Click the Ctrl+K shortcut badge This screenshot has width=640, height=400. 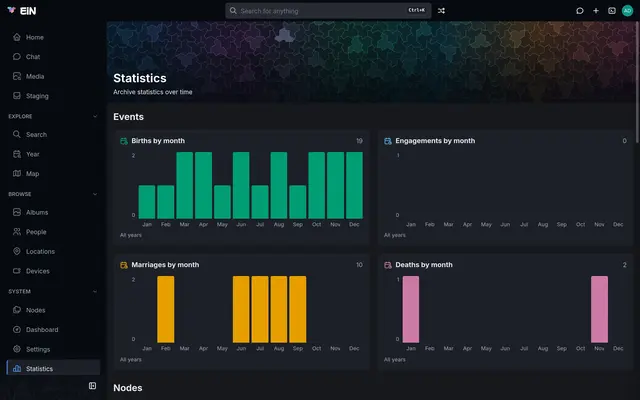click(x=417, y=11)
